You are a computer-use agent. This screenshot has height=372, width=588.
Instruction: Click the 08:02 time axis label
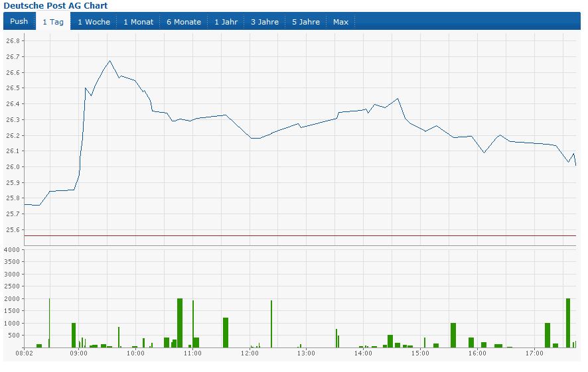(24, 353)
